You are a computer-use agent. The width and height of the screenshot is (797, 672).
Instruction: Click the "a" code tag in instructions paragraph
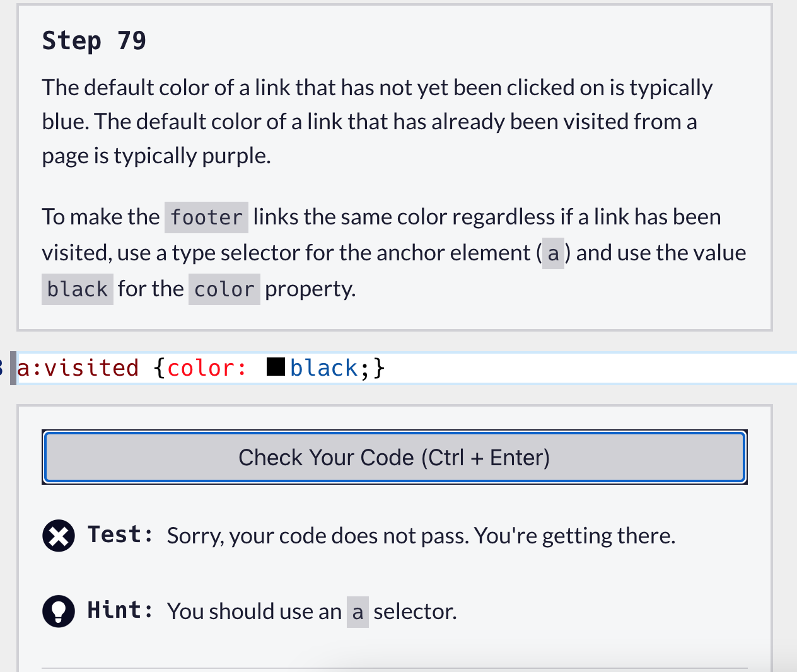[x=553, y=253]
